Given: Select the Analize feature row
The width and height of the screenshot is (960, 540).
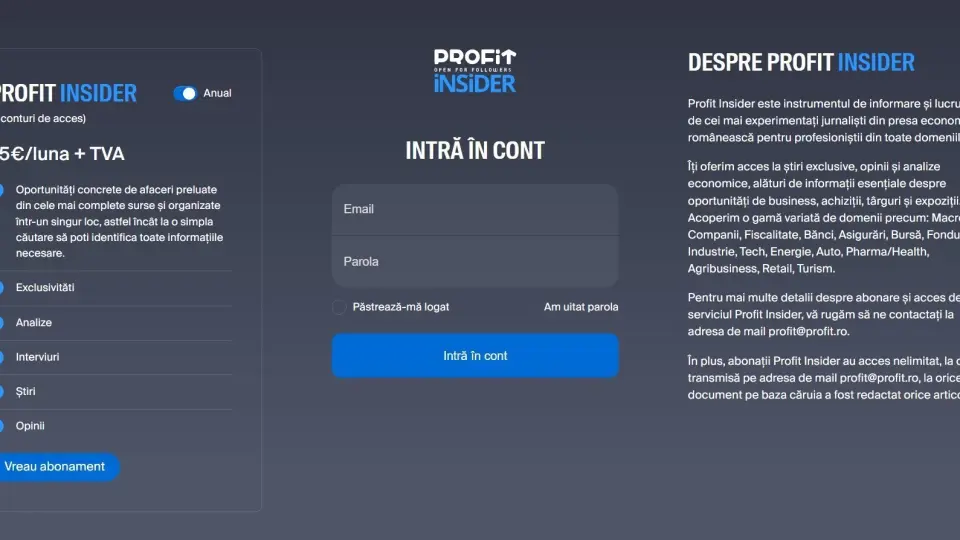Looking at the screenshot, I should click(116, 323).
